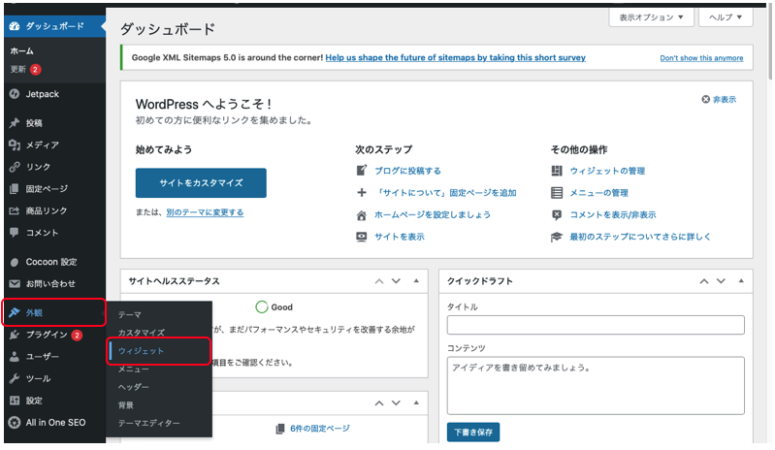Click the Quick Draft タイトル input field
The image size is (775, 450).
[x=596, y=325]
